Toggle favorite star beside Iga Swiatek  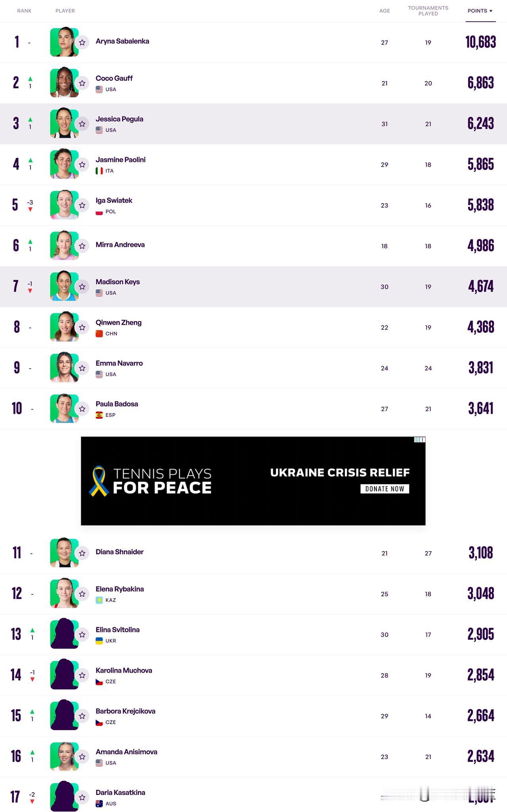(x=82, y=205)
